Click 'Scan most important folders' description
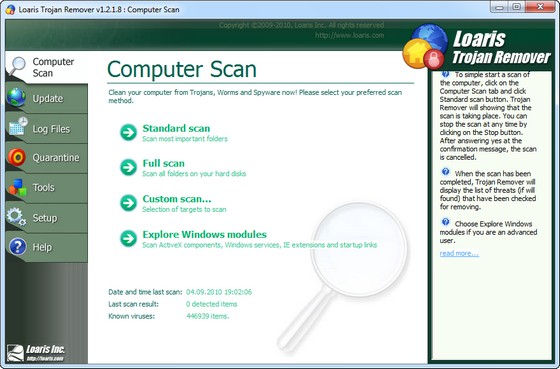560x369 pixels. click(x=185, y=139)
